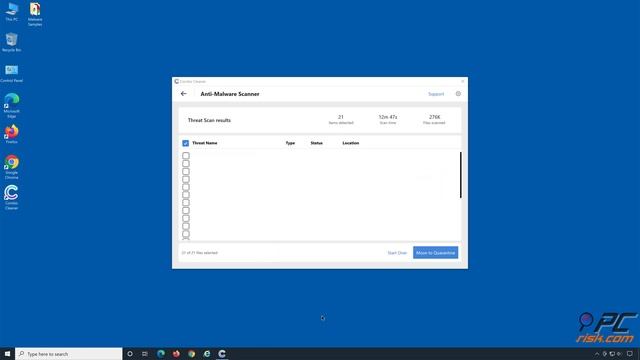Viewport: 640px width, 360px height.
Task: Click the Move to Quarantine button
Action: pos(436,253)
